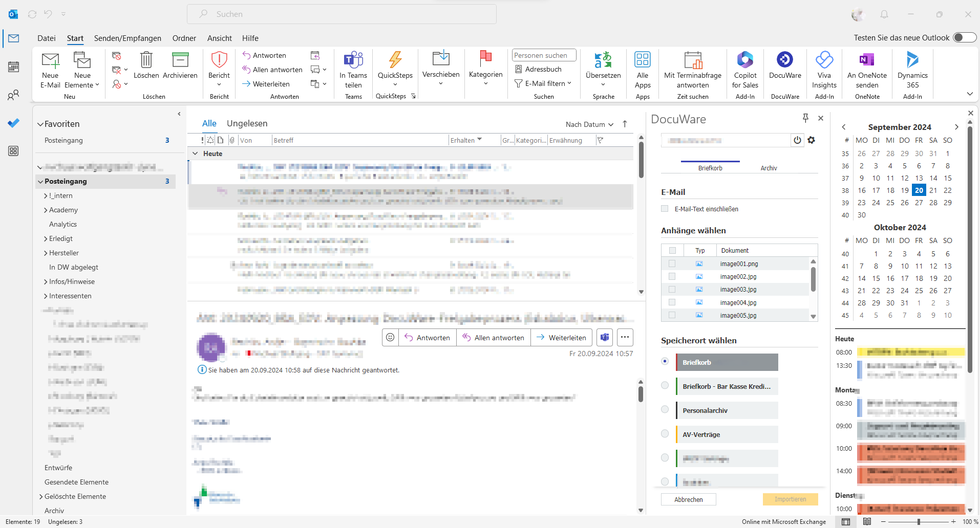Image resolution: width=980 pixels, height=528 pixels.
Task: Open more actions ellipsis in message header
Action: [x=625, y=338]
